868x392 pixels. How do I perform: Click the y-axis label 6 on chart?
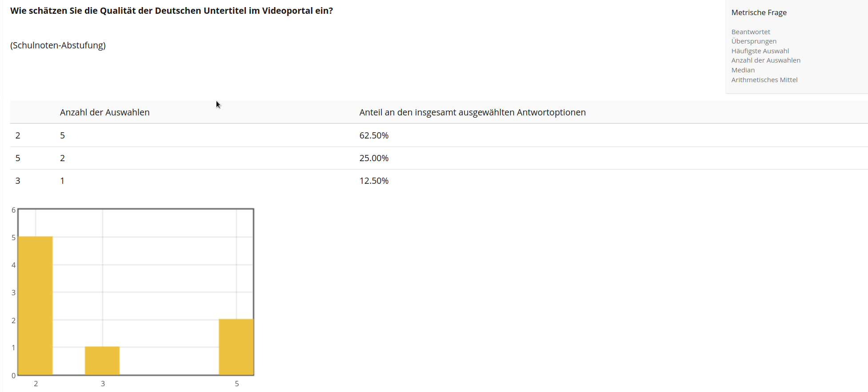point(13,210)
